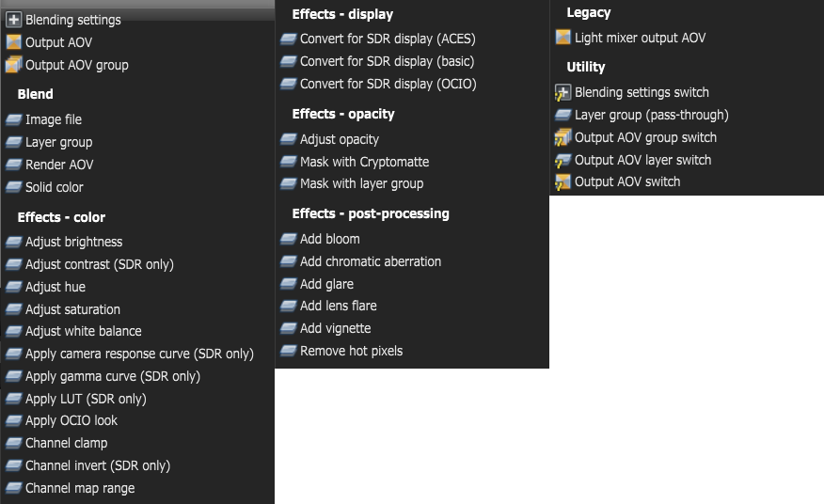Click the Layer group (pass-through) icon
Screen dimensions: 824x504
563,115
